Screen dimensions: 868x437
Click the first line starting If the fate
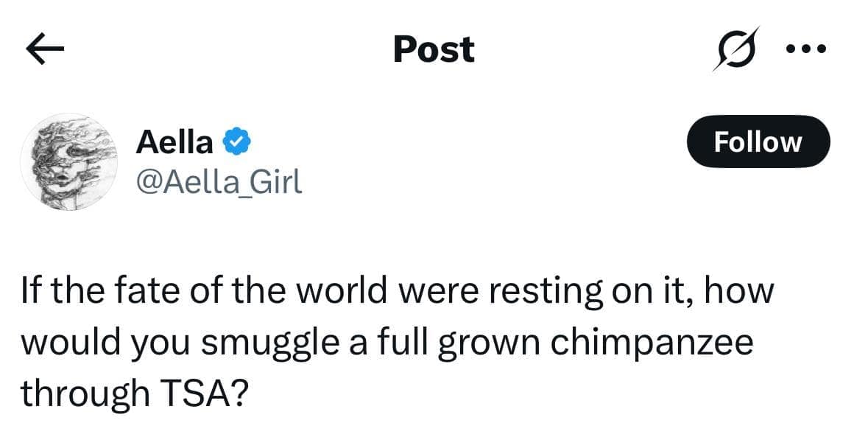(398, 292)
